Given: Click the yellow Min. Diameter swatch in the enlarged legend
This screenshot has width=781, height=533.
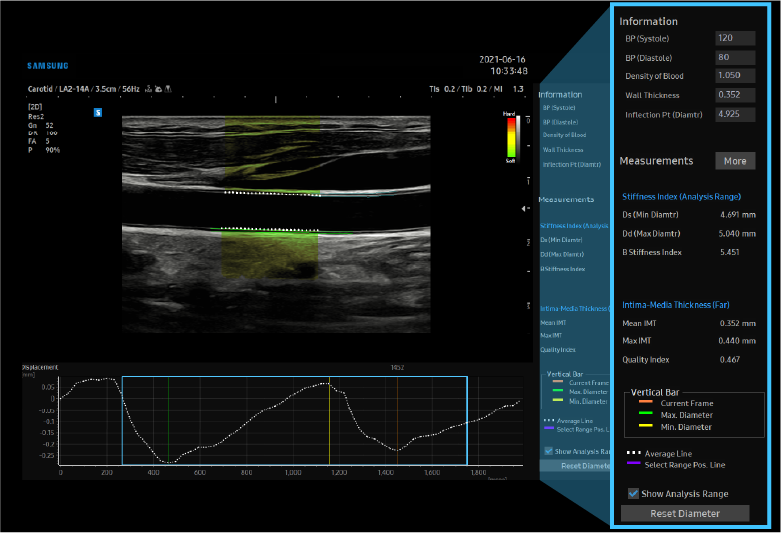Looking at the screenshot, I should (x=648, y=427).
